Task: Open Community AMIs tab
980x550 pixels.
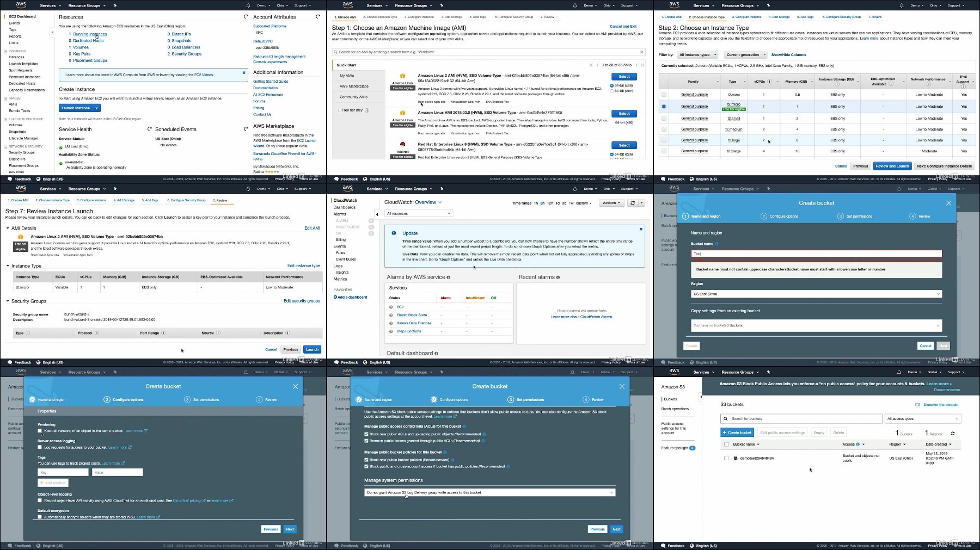Action: (354, 97)
